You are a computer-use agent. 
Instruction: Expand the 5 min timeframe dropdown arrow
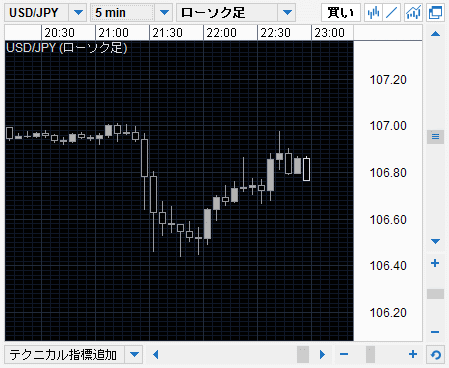tap(164, 13)
